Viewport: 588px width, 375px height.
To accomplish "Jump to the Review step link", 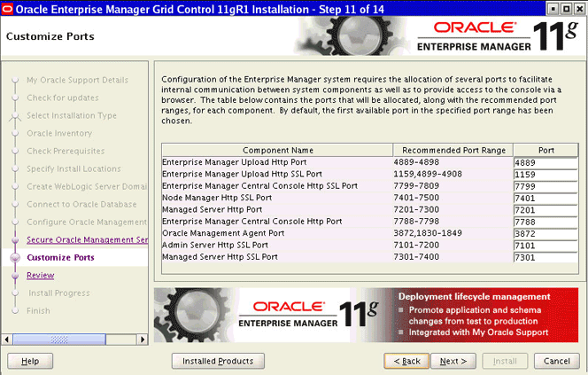I will click(x=41, y=276).
